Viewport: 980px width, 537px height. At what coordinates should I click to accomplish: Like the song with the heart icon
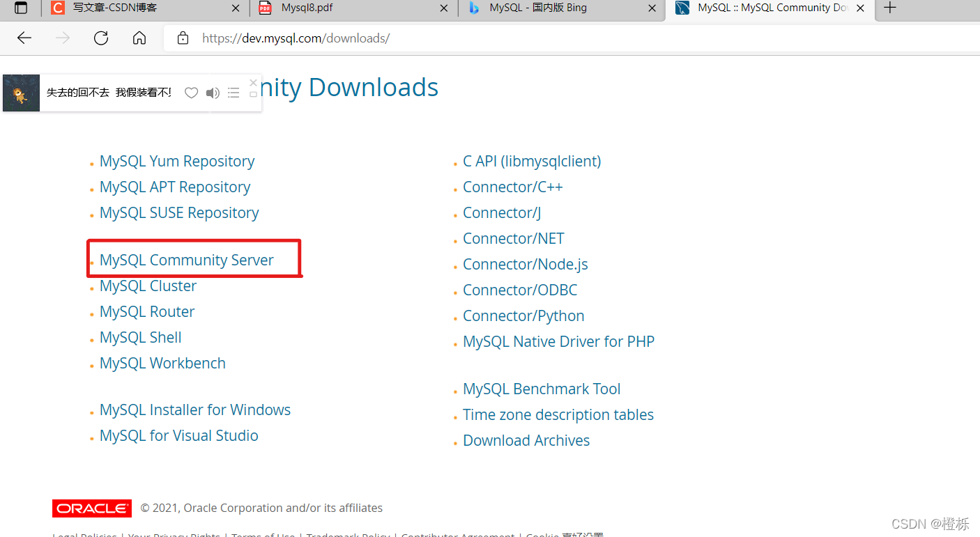click(x=191, y=93)
